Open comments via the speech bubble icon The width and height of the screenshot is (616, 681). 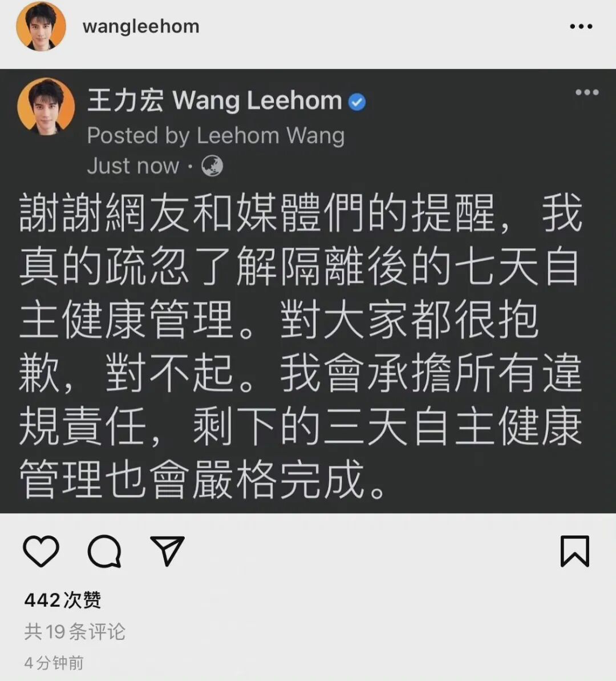point(104,551)
